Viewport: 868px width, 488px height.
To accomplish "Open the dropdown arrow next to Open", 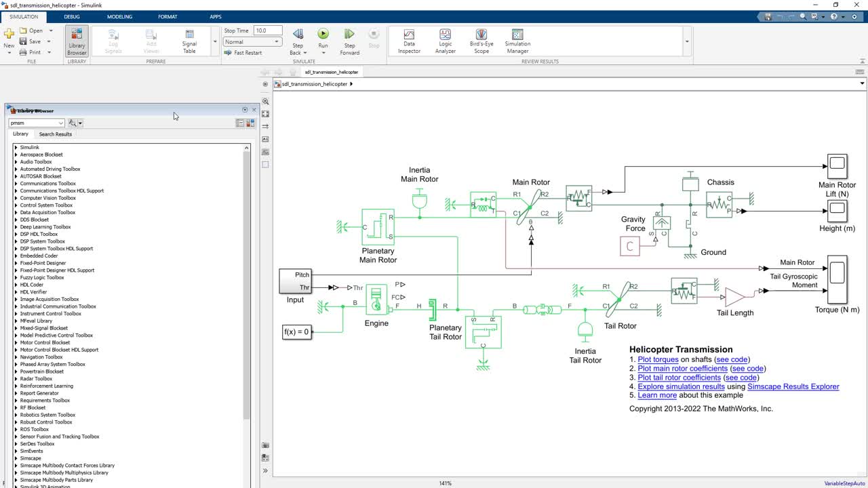I will (51, 30).
